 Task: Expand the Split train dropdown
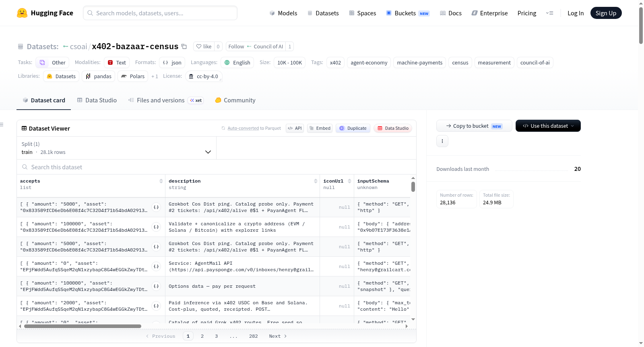click(116, 148)
